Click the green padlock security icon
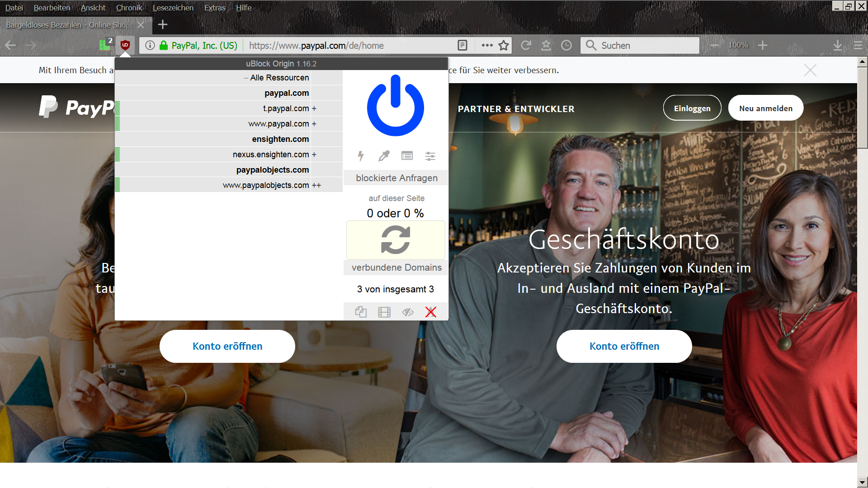The image size is (868, 488). point(164,45)
